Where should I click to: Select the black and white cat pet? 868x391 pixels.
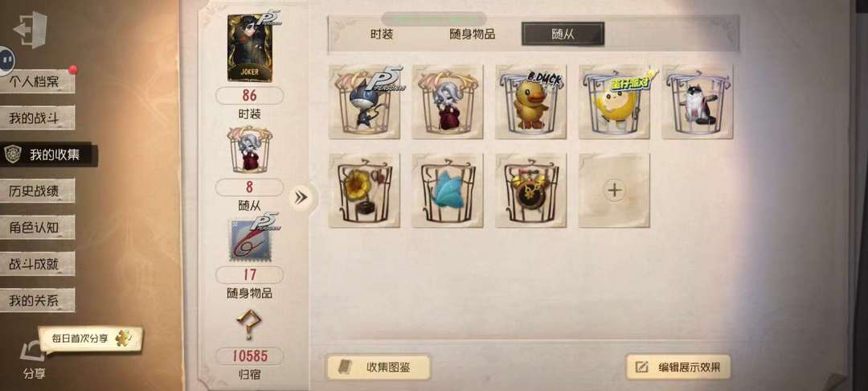[x=697, y=101]
